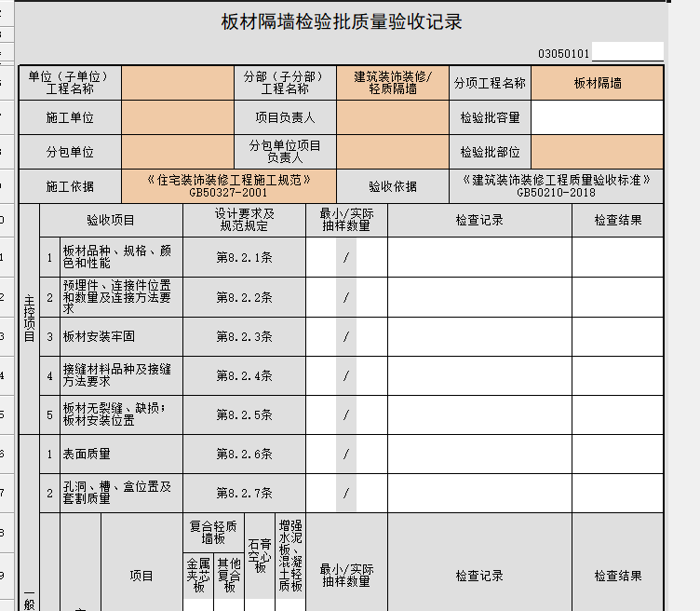Click the 第8.2.7条 specification cell
The height and width of the screenshot is (611, 700).
pyautogui.click(x=244, y=493)
